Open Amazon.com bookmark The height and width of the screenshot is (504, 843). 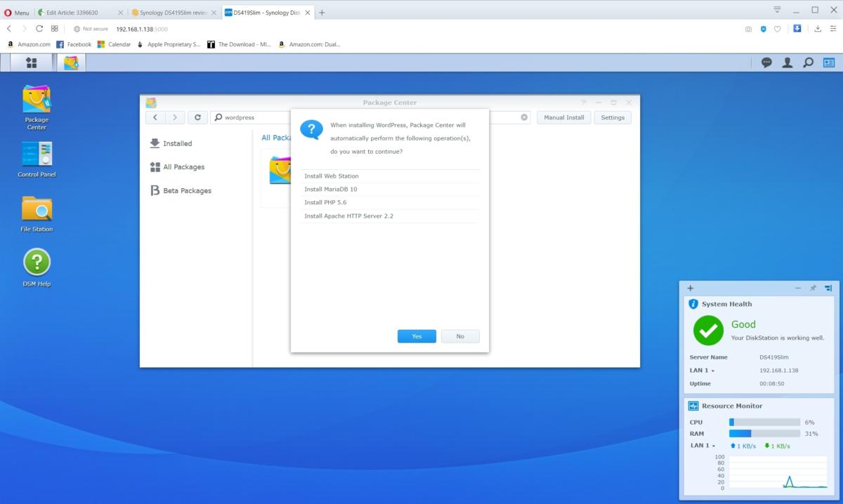click(28, 44)
